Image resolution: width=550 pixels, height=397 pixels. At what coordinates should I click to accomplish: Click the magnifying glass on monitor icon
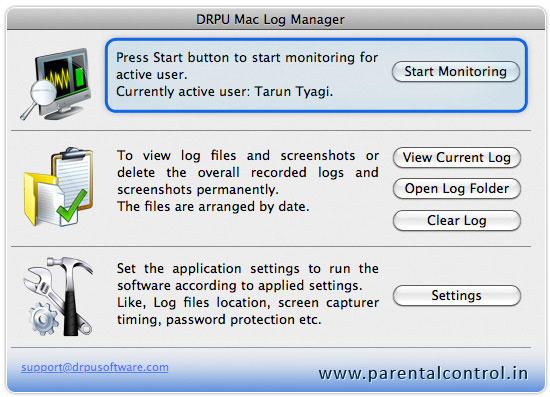pos(39,98)
